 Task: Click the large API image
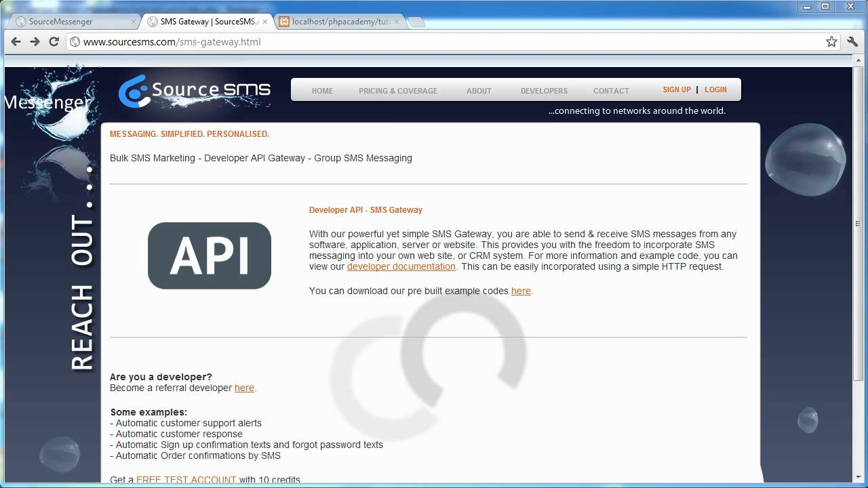[210, 256]
